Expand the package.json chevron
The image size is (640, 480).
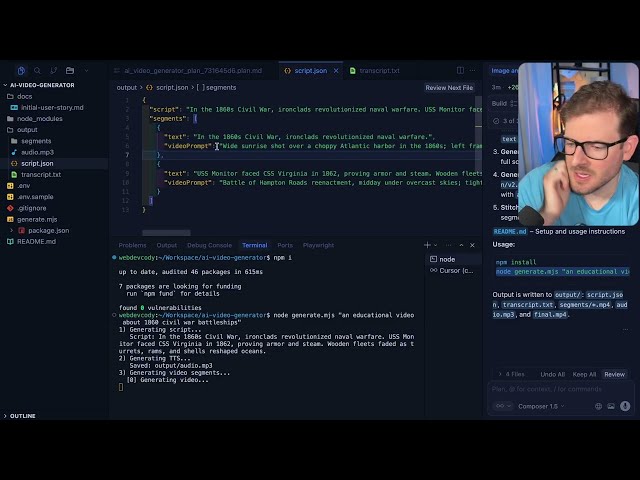pyautogui.click(x=11, y=231)
